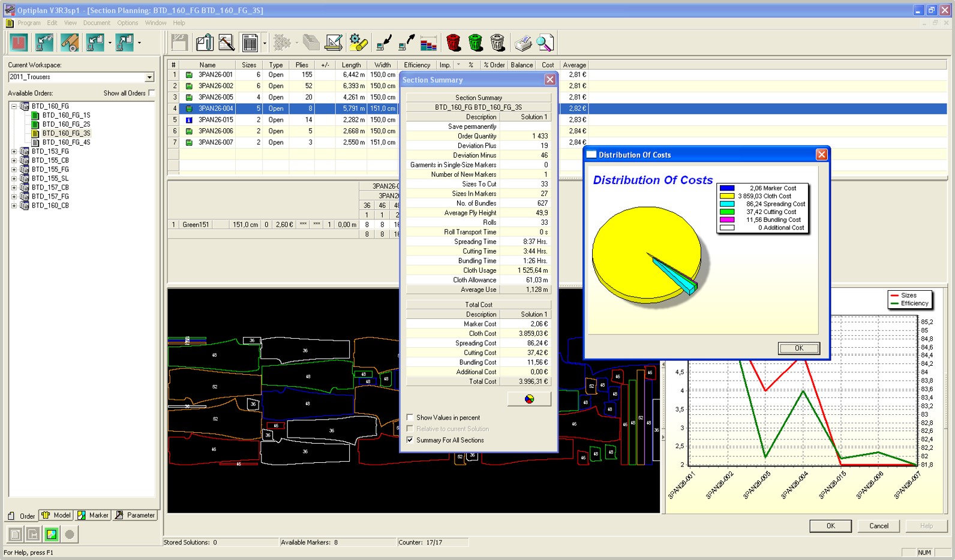Click the green trash bin icon
The height and width of the screenshot is (560, 955).
tap(475, 43)
